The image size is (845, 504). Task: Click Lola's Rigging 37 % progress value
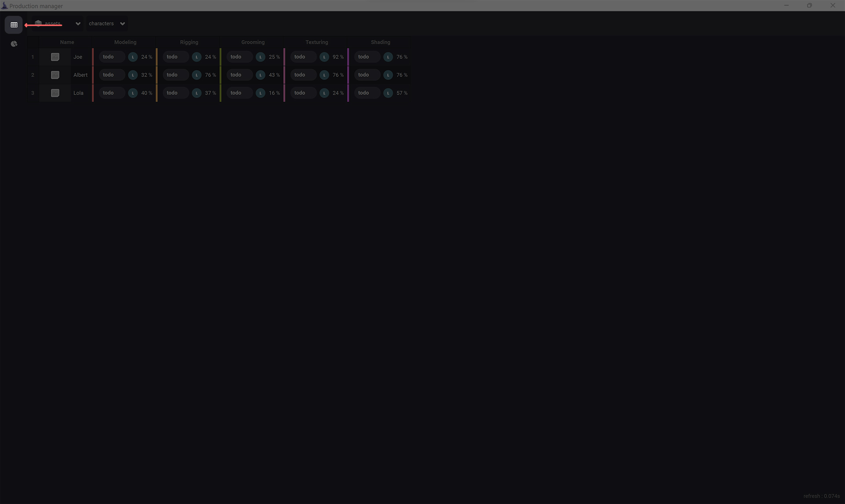210,93
